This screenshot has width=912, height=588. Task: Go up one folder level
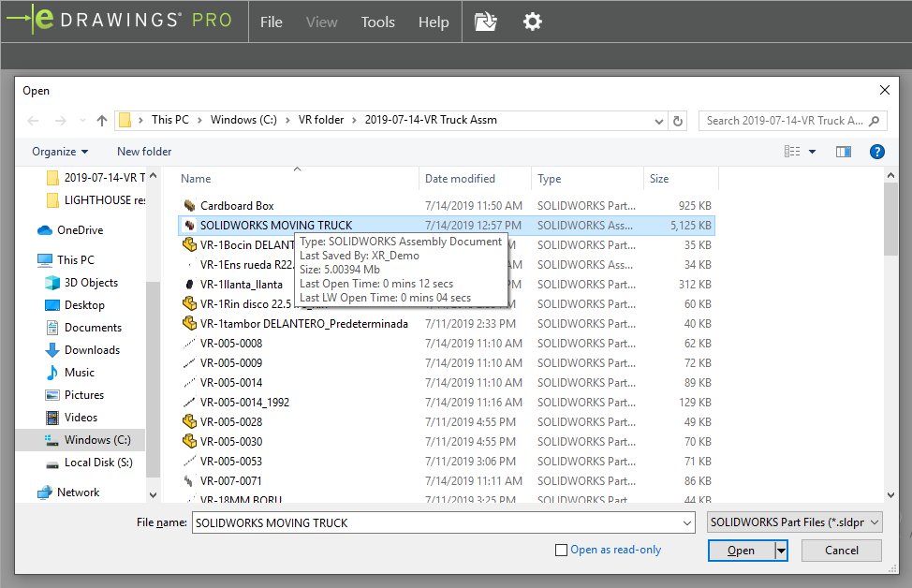tap(102, 121)
